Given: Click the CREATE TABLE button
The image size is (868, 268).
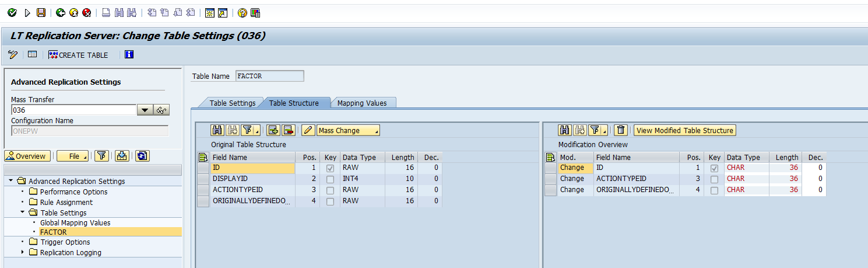Looking at the screenshot, I should tap(79, 55).
